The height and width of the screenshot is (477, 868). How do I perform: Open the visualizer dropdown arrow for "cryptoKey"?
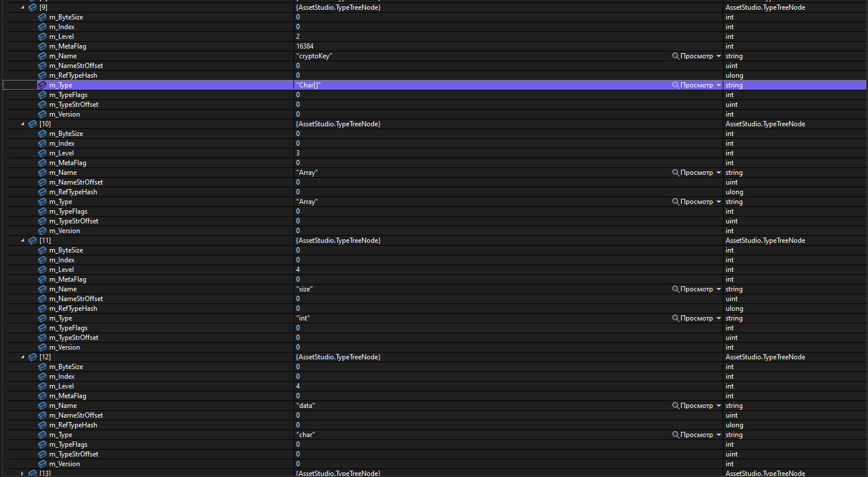coord(719,56)
